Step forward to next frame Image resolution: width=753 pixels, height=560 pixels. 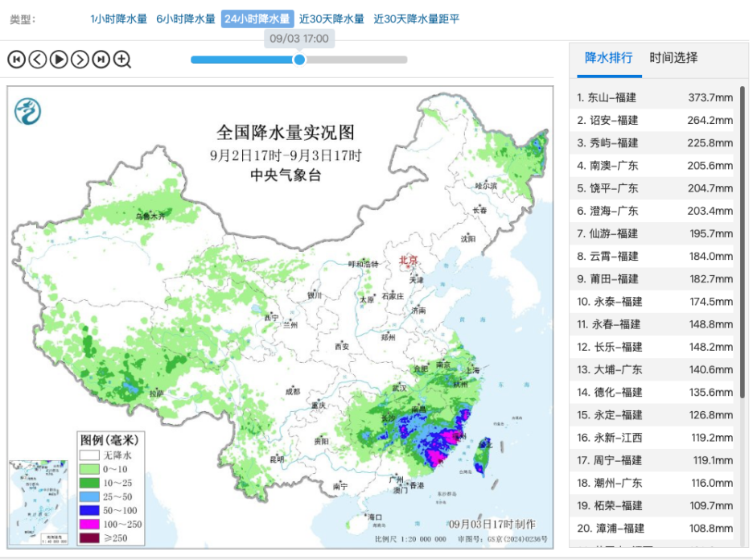pyautogui.click(x=80, y=60)
